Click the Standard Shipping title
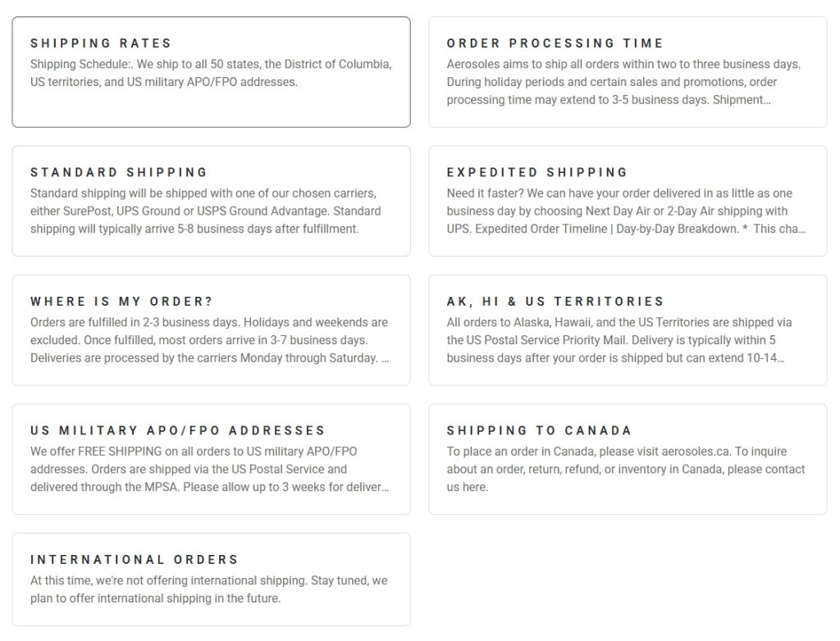The height and width of the screenshot is (641, 840). pos(119,172)
